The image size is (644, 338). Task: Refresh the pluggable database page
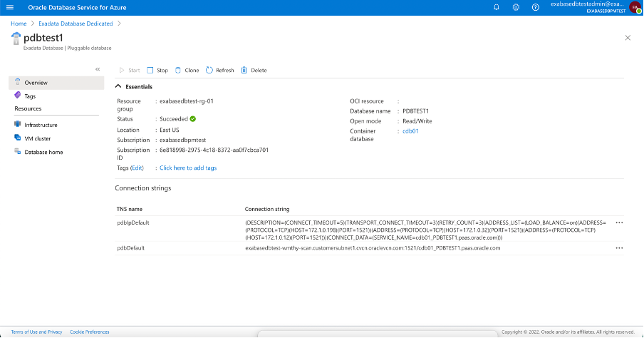click(219, 71)
